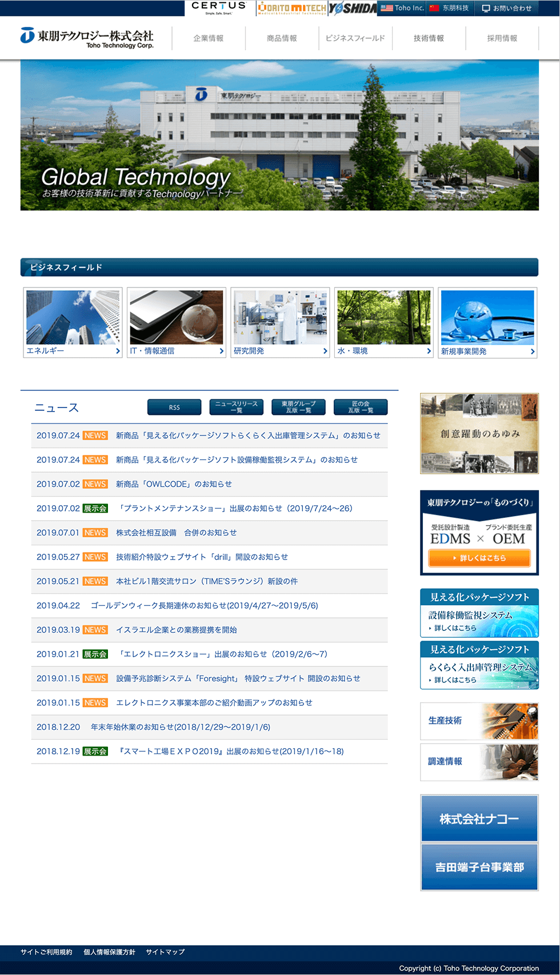Open news about 設備稼働監視システム package
560x975 pixels.
(237, 459)
